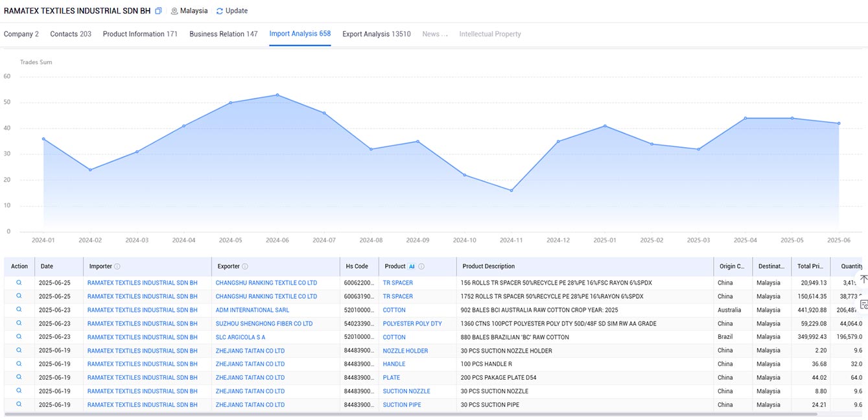
Task: Open exporter CHANGSHU RANKING TEXTILE in 156 ROLLS row
Action: (266, 283)
